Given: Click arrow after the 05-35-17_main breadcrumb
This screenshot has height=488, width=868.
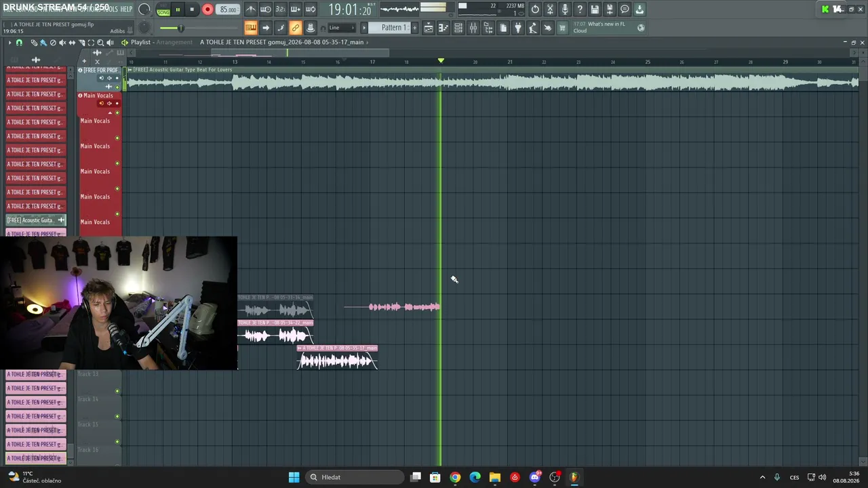Looking at the screenshot, I should [368, 42].
